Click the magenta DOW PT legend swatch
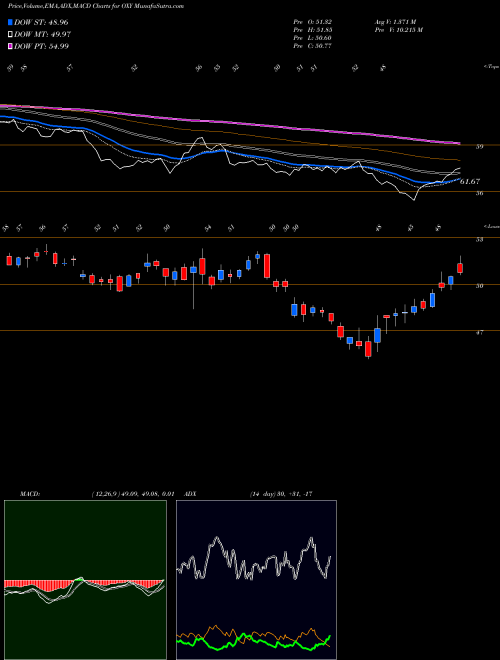This screenshot has width=500, height=660. point(11,46)
